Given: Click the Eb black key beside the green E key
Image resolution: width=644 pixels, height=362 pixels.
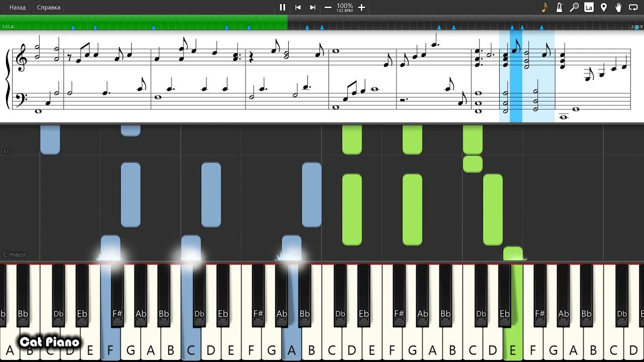Looking at the screenshot, I should point(505,296).
